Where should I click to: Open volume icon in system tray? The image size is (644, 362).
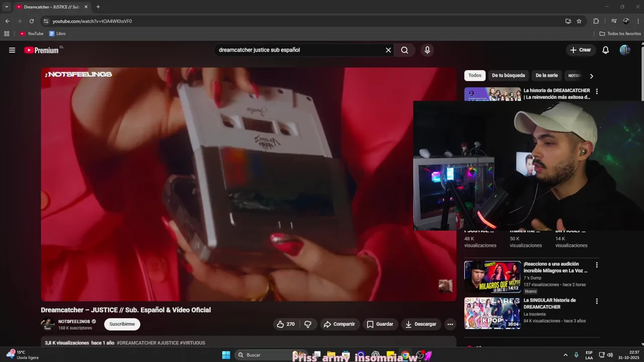610,355
